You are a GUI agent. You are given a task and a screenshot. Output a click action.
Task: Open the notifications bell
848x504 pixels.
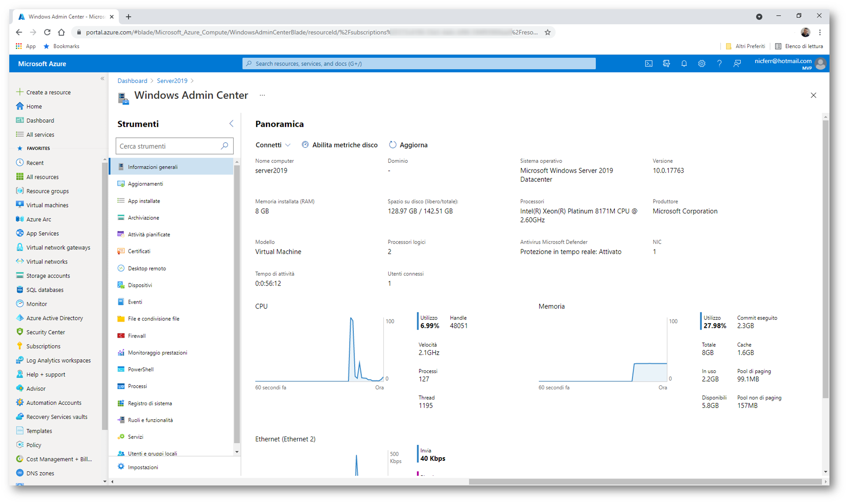684,64
